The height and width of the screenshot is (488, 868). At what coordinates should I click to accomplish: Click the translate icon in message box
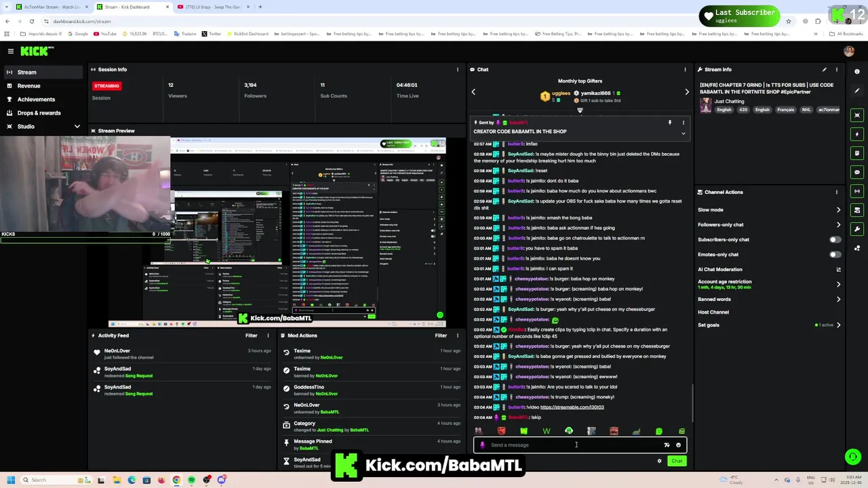click(x=667, y=445)
